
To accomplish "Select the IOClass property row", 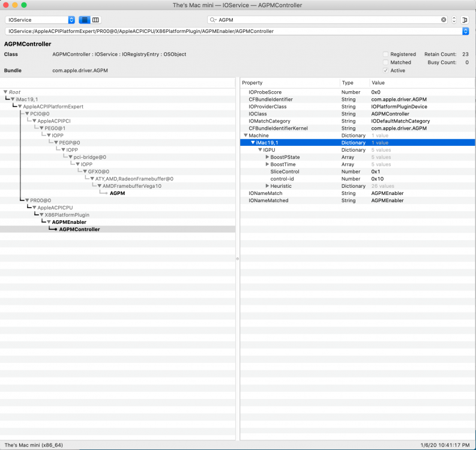I will [x=358, y=114].
